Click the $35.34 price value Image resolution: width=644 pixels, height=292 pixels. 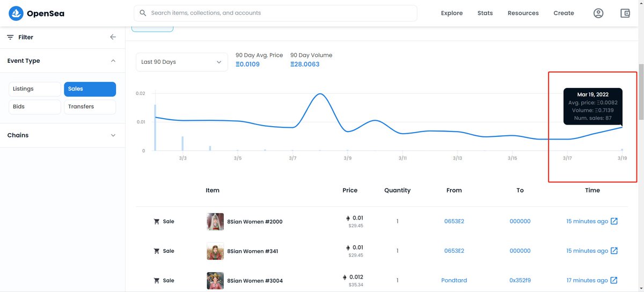(356, 284)
